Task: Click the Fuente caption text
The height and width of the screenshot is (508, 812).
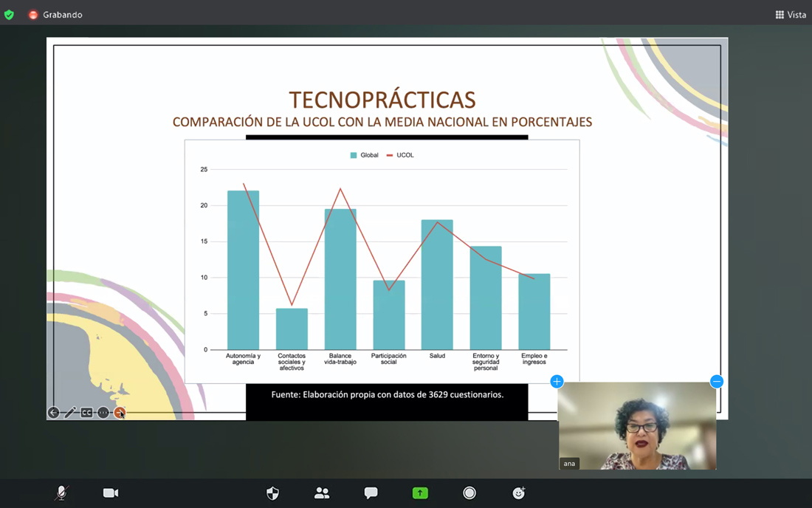Action: pos(388,394)
